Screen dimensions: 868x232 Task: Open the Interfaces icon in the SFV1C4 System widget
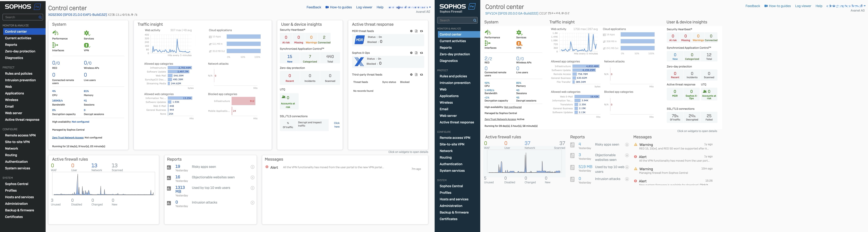tap(488, 43)
